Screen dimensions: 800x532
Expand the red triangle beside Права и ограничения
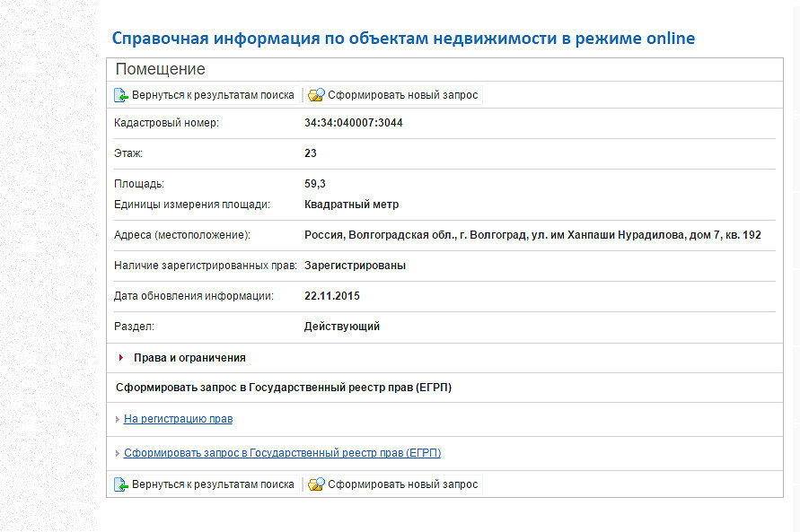(121, 358)
